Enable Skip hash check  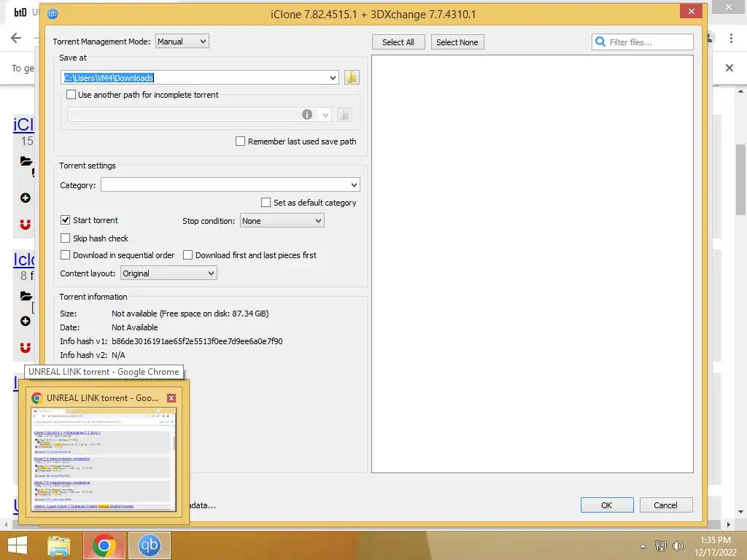pos(65,238)
